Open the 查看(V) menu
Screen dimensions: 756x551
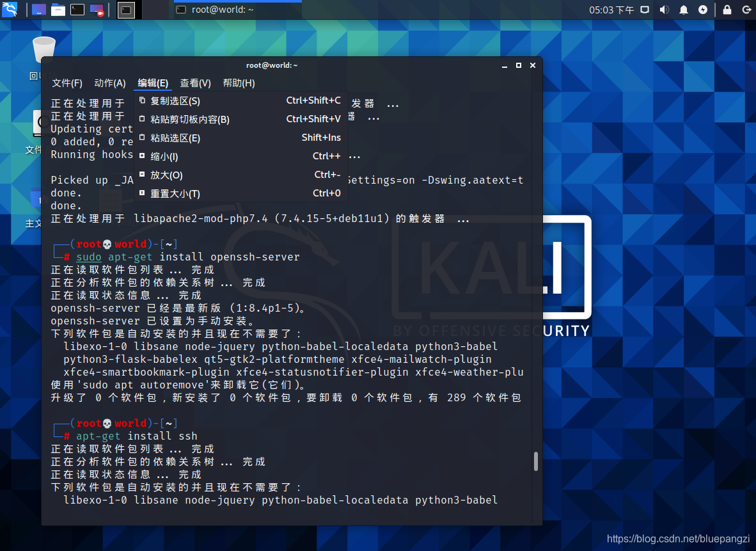click(195, 83)
